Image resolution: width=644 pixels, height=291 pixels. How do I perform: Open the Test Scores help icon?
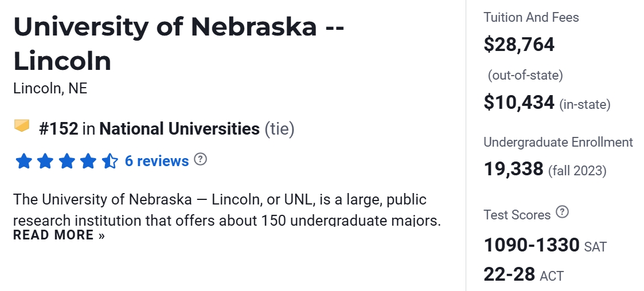(563, 213)
